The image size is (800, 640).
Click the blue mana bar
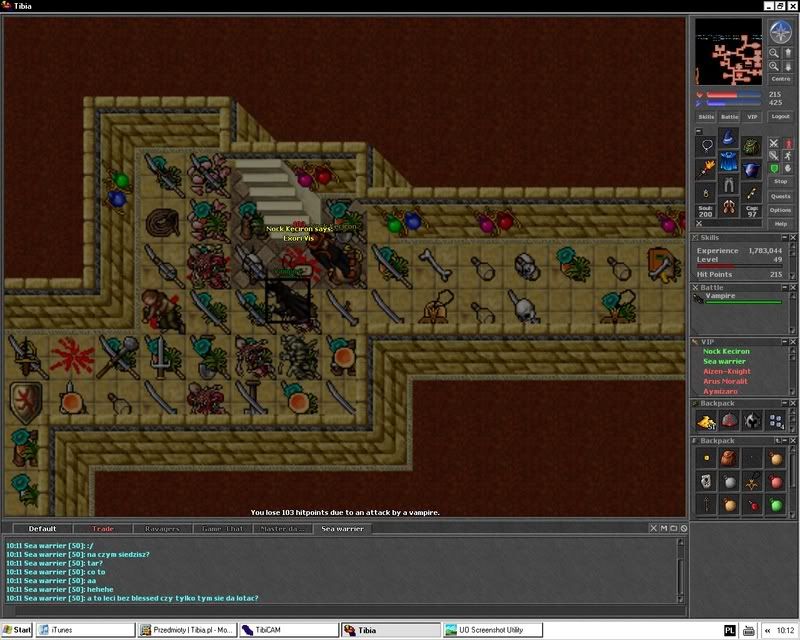tap(734, 103)
